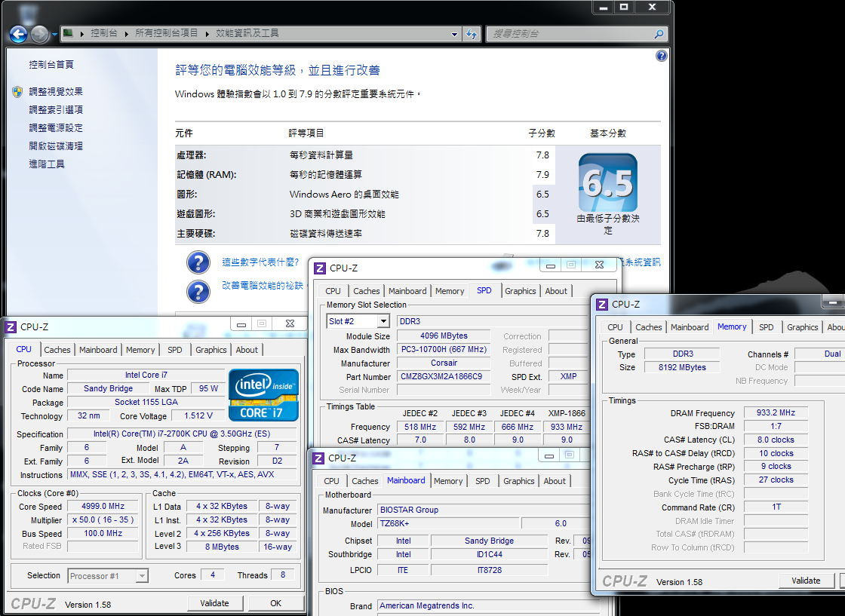Screen dimensions: 845x616
Task: Click the refresh button next to address bar
Action: coord(472,34)
